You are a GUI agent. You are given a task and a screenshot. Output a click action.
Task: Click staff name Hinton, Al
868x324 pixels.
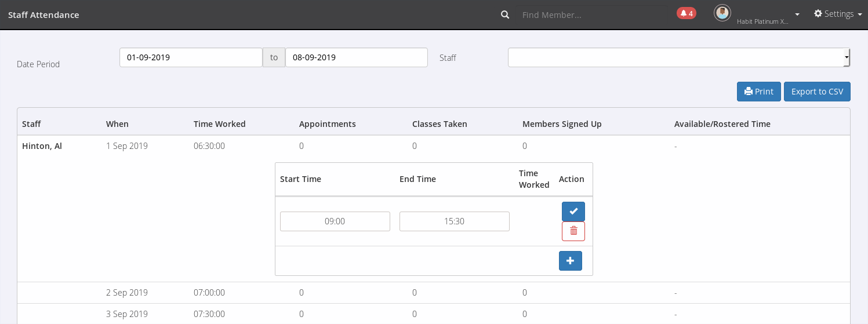[x=42, y=146]
